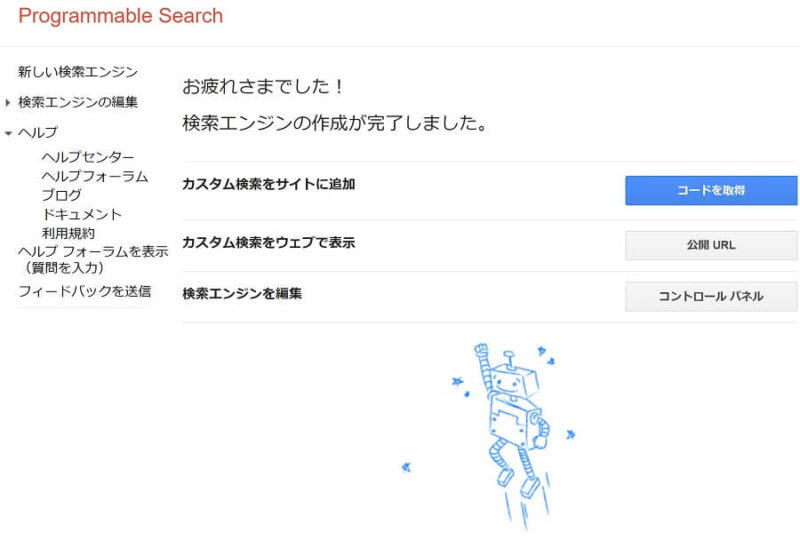Collapse the ヘルプ section arrow
This screenshot has width=800, height=548.
click(x=8, y=133)
